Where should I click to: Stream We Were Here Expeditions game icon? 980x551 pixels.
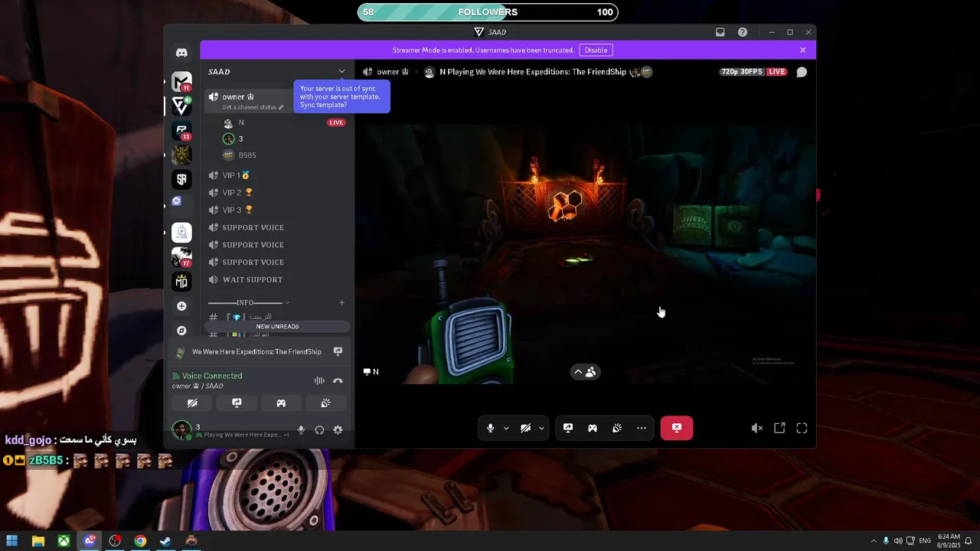pyautogui.click(x=338, y=352)
